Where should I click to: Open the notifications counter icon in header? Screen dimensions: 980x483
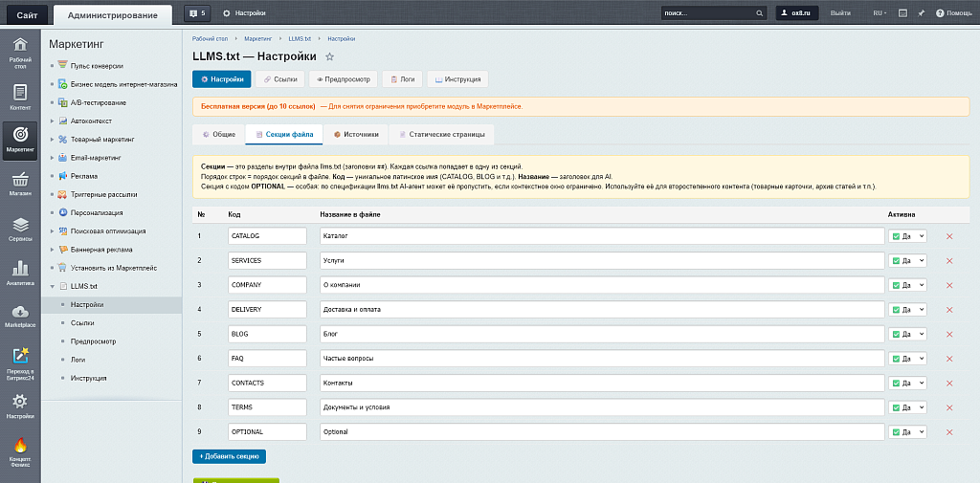tap(197, 13)
